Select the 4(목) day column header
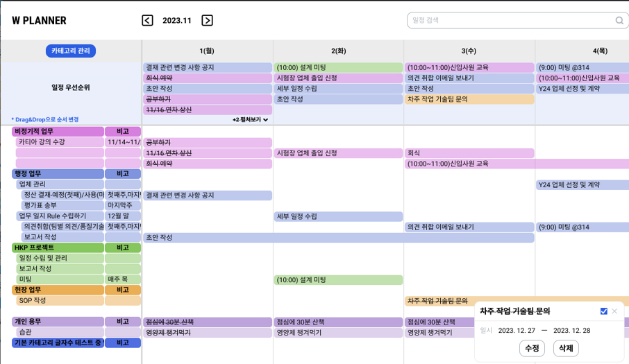The height and width of the screenshot is (364, 629). (x=600, y=51)
